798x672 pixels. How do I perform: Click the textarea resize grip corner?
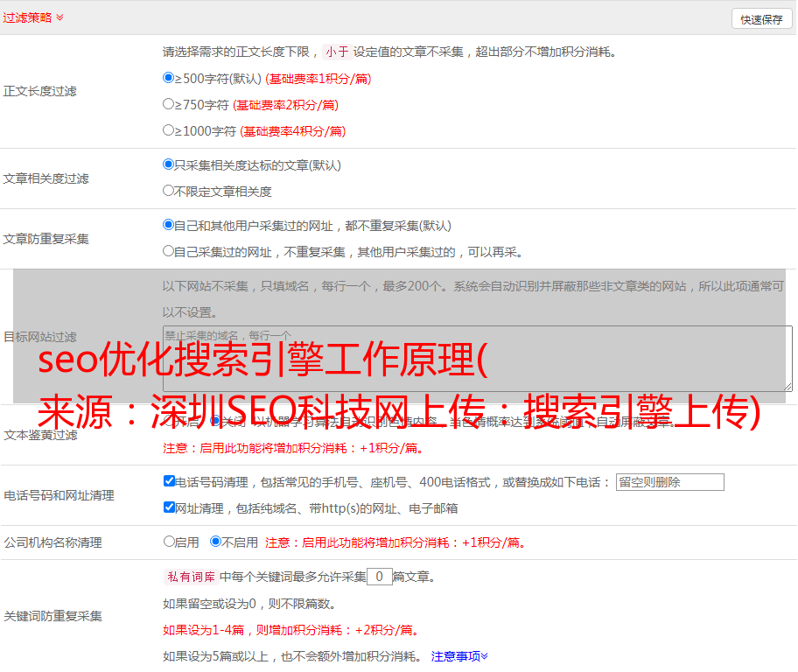(788, 388)
